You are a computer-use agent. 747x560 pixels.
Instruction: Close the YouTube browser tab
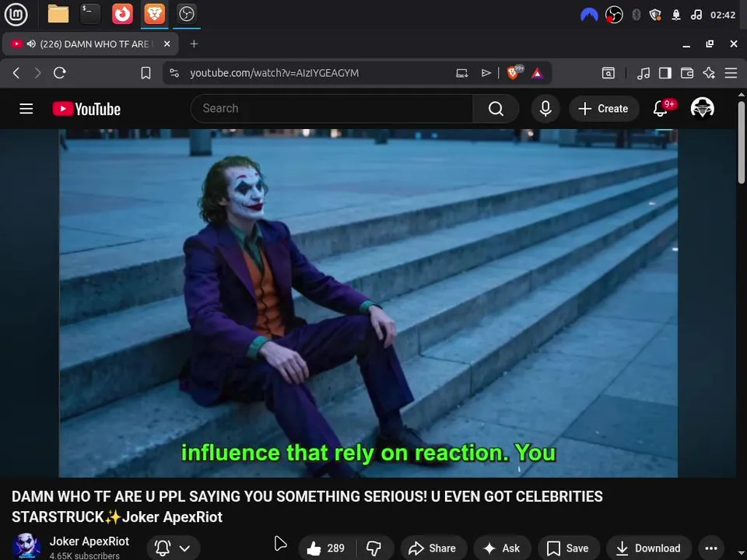167,44
